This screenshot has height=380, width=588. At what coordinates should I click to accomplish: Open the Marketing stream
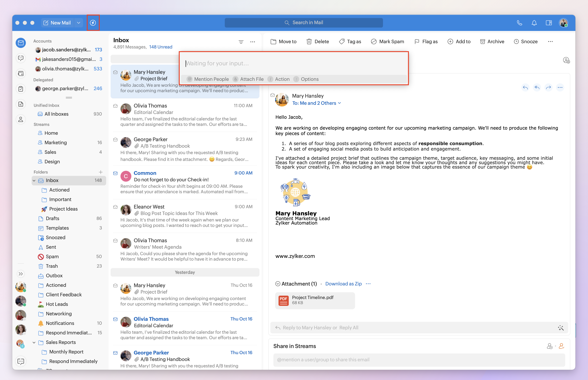(x=55, y=142)
